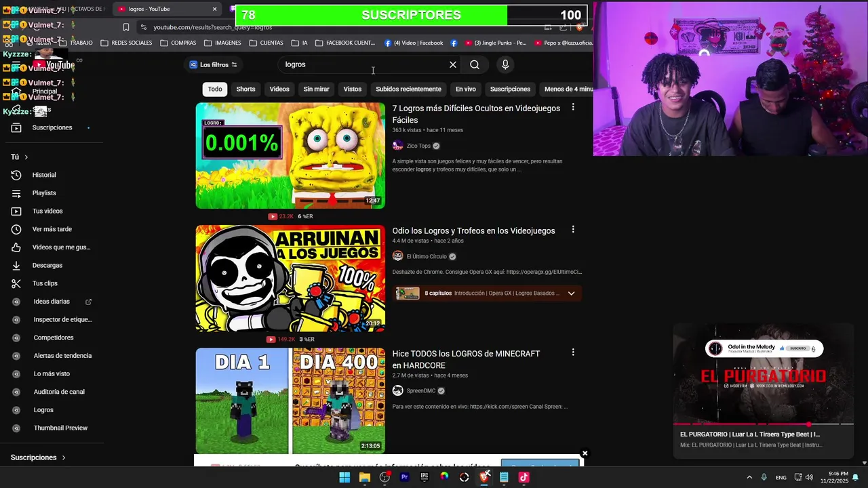The width and height of the screenshot is (868, 488).
Task: Open the CUENTAS bookmarks folder
Action: pyautogui.click(x=266, y=43)
